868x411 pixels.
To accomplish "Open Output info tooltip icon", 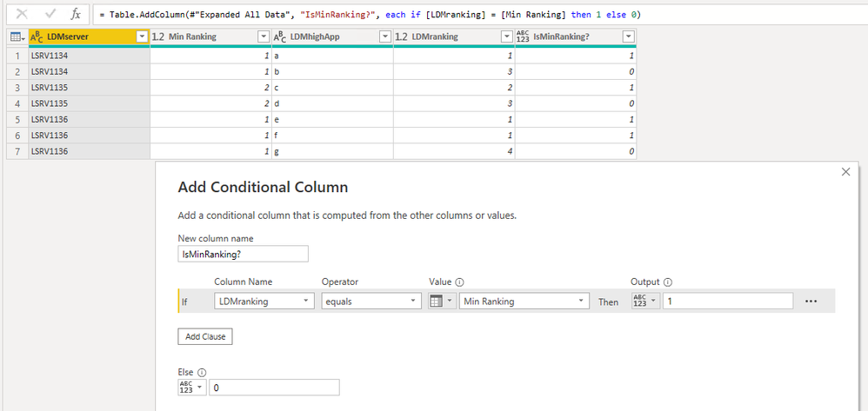I will (668, 282).
